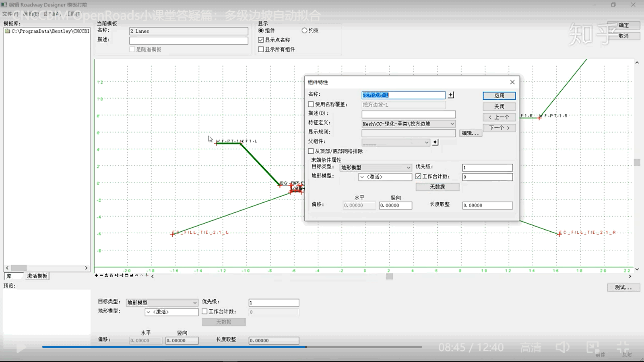Screen dimensions: 644x362
Task: Open the 目标类型 dropdown in the dialog
Action: 376,167
